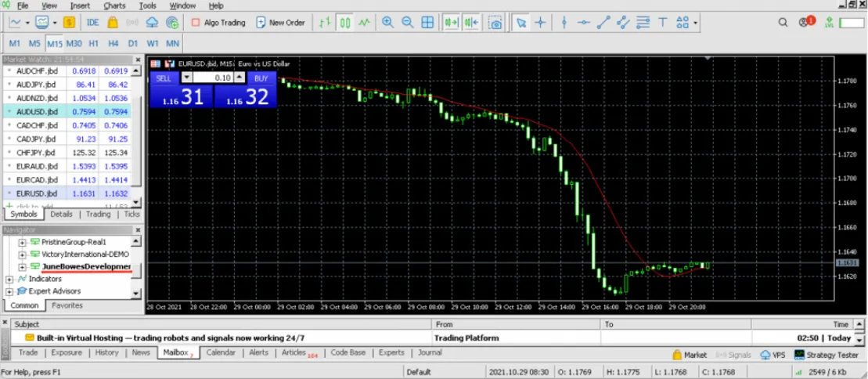
Task: Open indicators list dropdown arrow
Action: tap(55, 23)
